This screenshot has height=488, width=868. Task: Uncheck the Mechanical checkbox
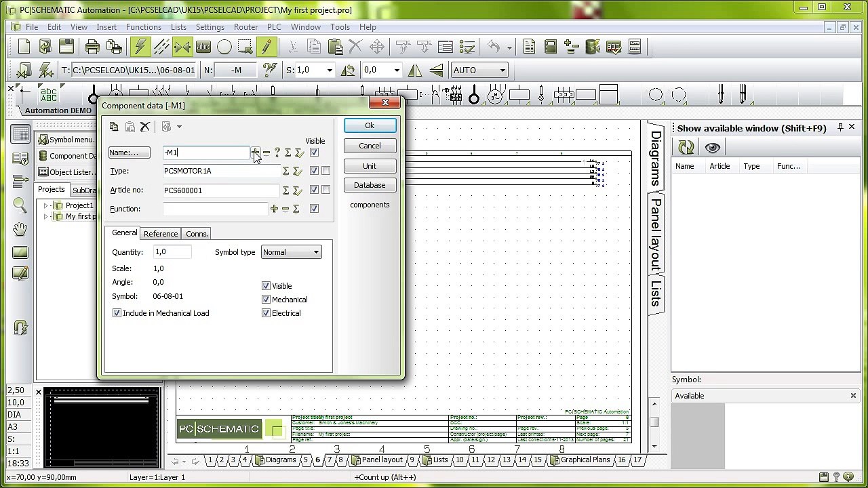tap(266, 300)
